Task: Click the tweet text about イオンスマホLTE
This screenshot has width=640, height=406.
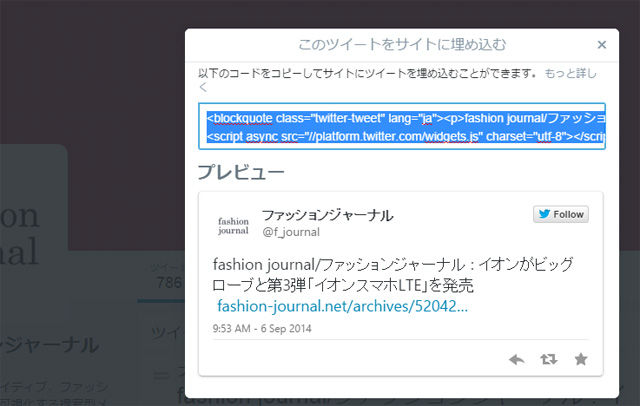Action: tap(393, 275)
